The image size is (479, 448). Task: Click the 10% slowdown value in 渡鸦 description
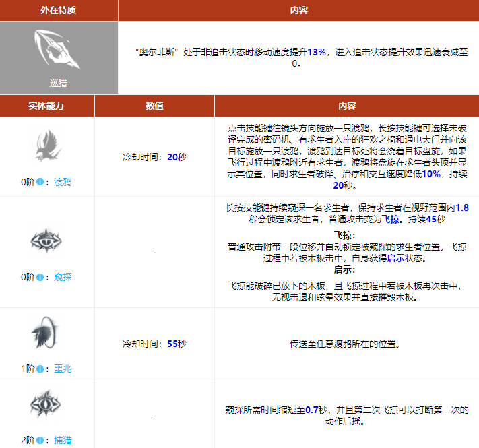pos(431,174)
